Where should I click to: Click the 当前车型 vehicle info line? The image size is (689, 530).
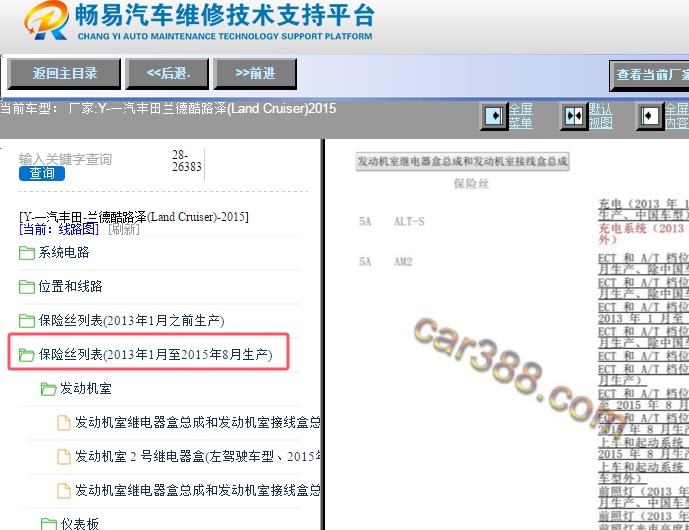(168, 109)
